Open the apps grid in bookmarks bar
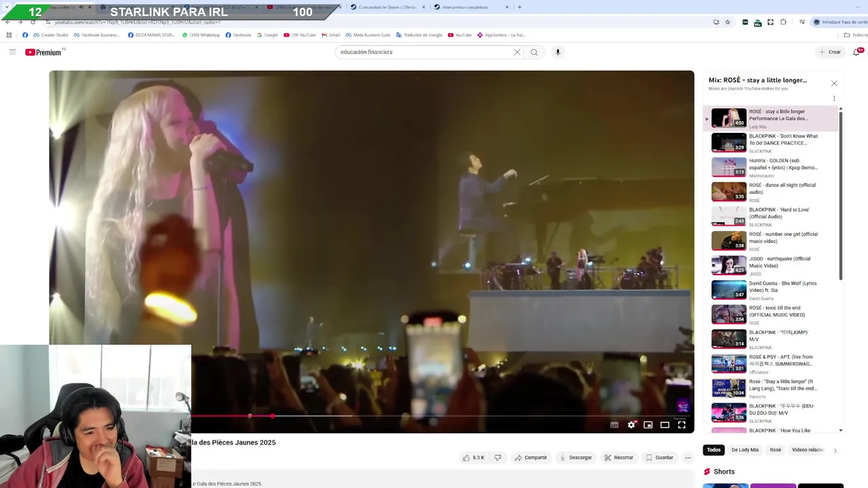Viewport: 868px width, 488px height. (9, 35)
